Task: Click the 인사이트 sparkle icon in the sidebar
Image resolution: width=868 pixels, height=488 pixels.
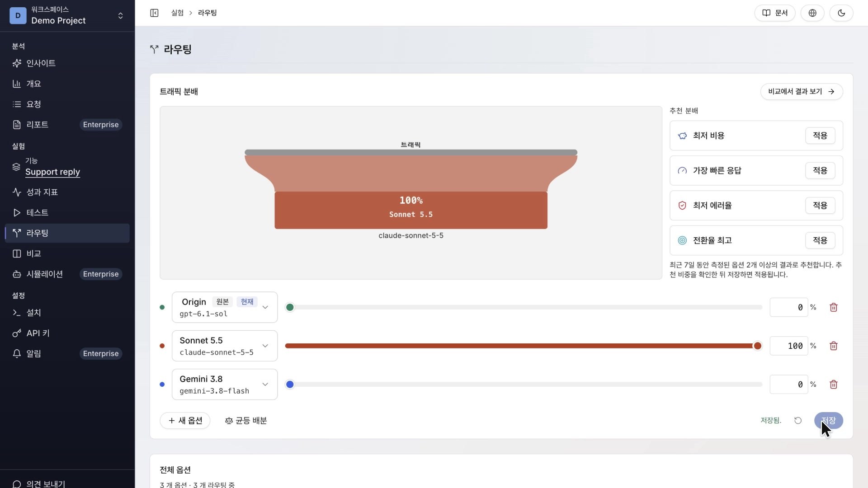Action: coord(17,63)
